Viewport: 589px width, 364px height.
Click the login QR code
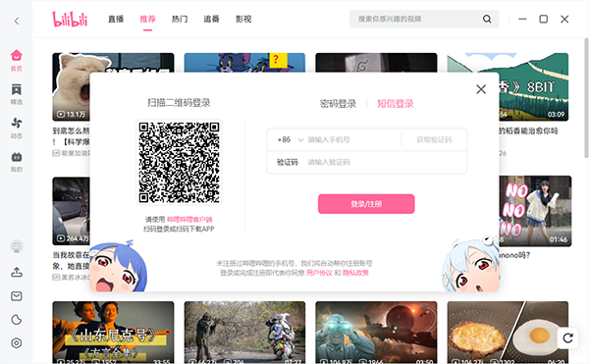pos(179,162)
